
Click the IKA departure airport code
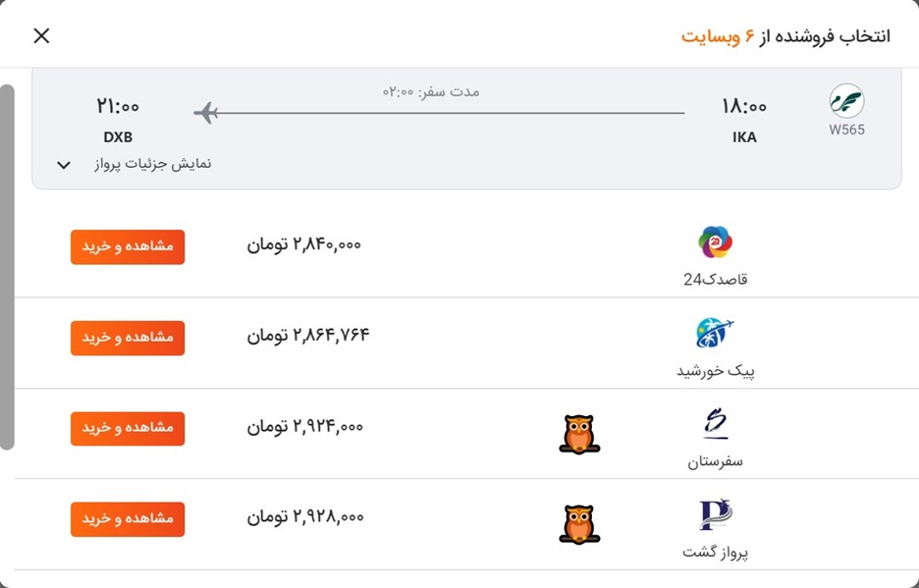click(744, 137)
